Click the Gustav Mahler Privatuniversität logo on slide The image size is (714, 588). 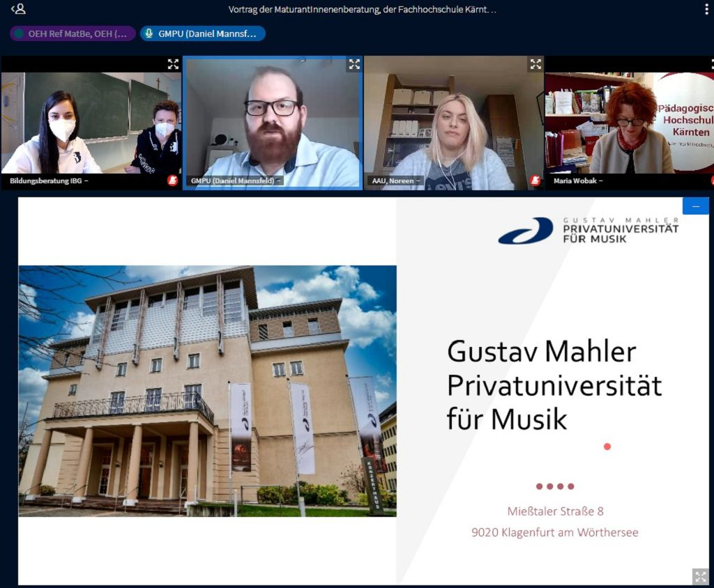588,230
